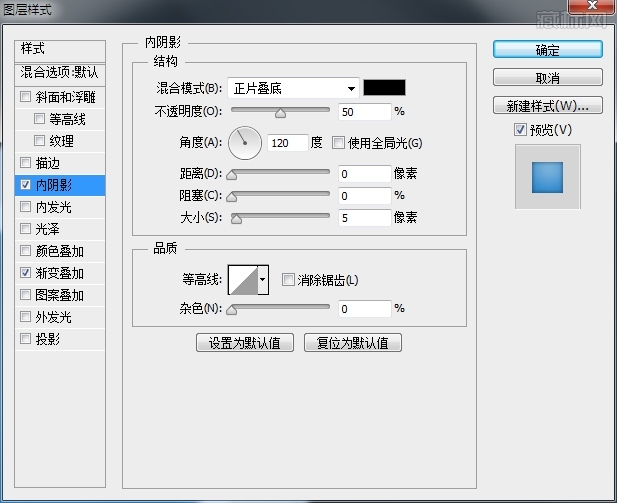Enable 使用全局光 checkbox

[338, 142]
